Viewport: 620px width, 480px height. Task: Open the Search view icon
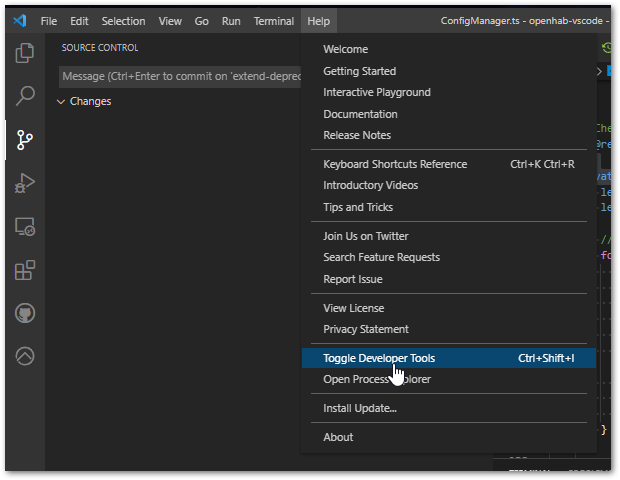tap(25, 97)
